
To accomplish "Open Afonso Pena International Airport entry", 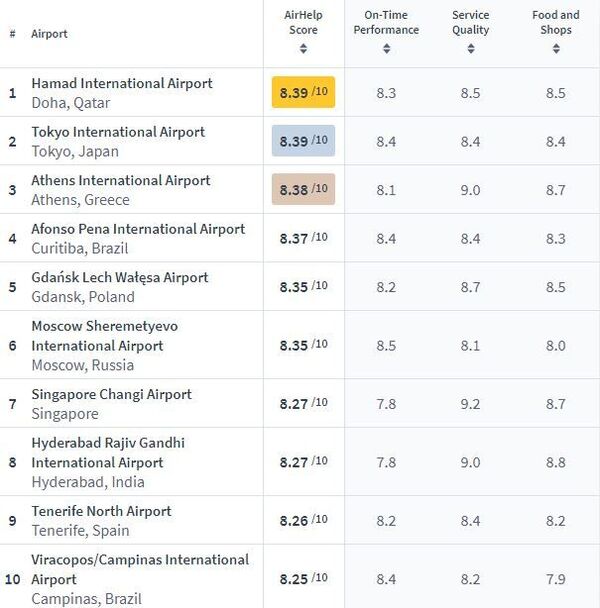I will [138, 229].
